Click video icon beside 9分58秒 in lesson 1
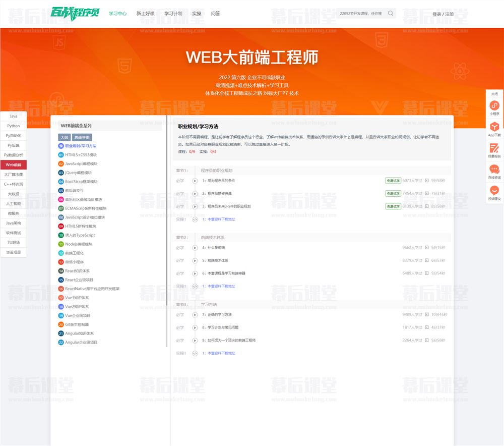The width and height of the screenshot is (504, 446). [427, 181]
